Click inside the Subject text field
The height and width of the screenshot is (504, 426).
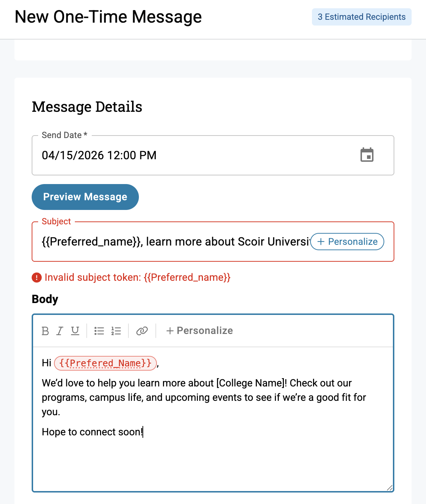pos(173,242)
